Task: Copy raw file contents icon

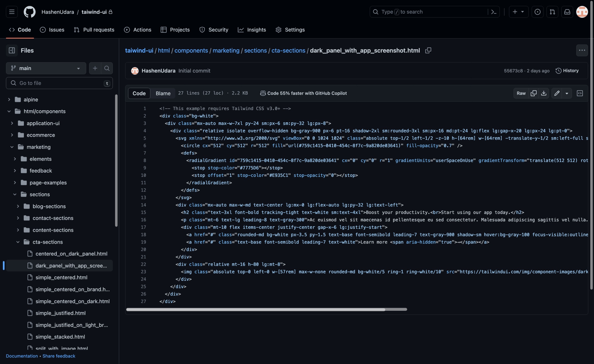Action: [533, 93]
